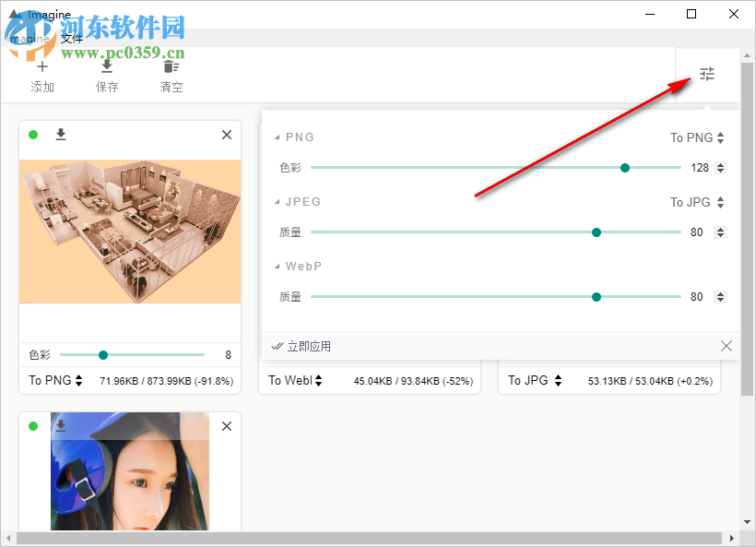Screen dimensions: 756x547
Task: Close the settings panel with its X icon
Action: (x=726, y=346)
